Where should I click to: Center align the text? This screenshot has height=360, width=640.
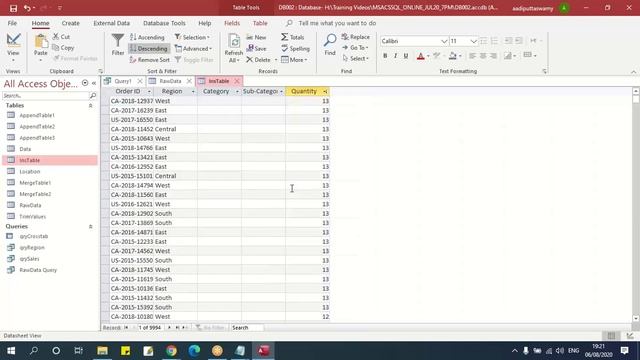coord(483,56)
